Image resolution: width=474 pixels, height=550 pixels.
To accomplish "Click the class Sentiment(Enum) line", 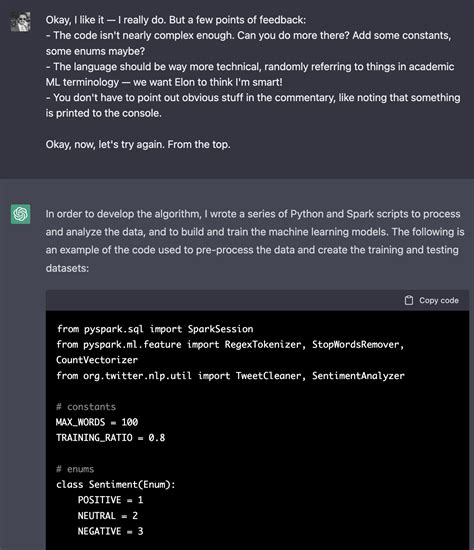I will [x=116, y=484].
